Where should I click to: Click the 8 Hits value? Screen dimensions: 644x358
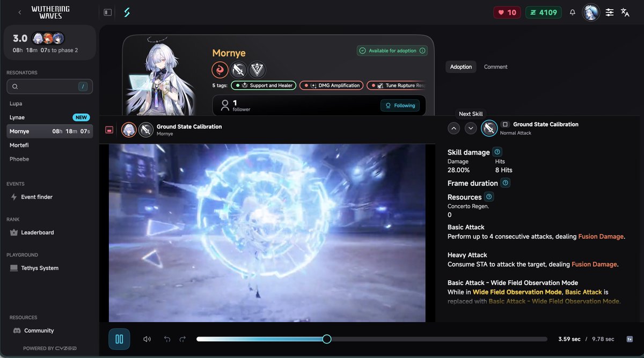tap(504, 170)
